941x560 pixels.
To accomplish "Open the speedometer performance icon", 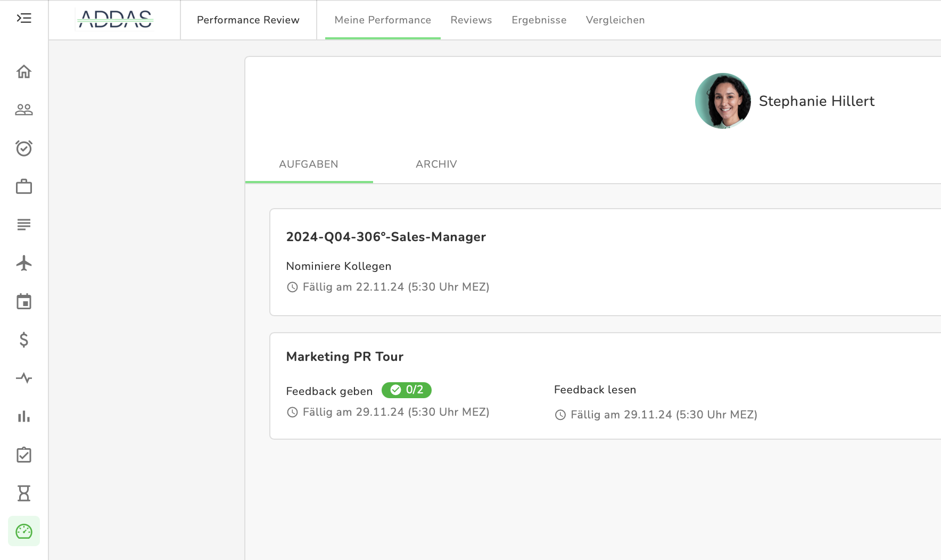I will coord(24,531).
